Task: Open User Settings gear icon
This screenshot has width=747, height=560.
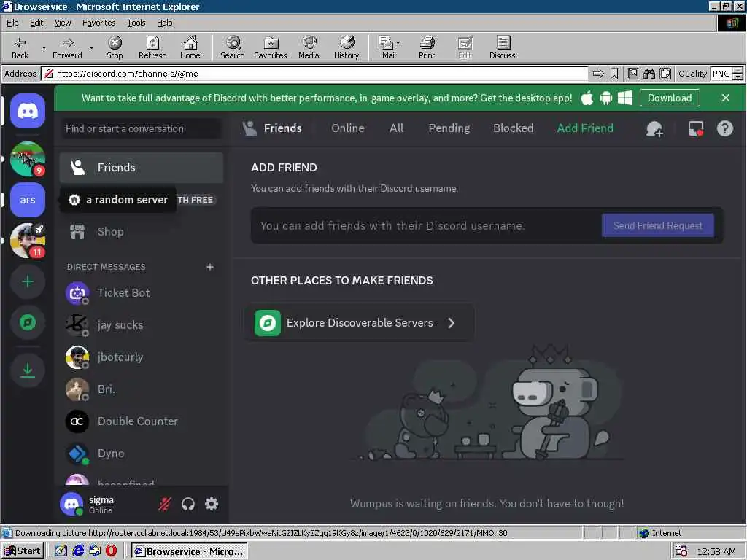Action: [x=212, y=504]
